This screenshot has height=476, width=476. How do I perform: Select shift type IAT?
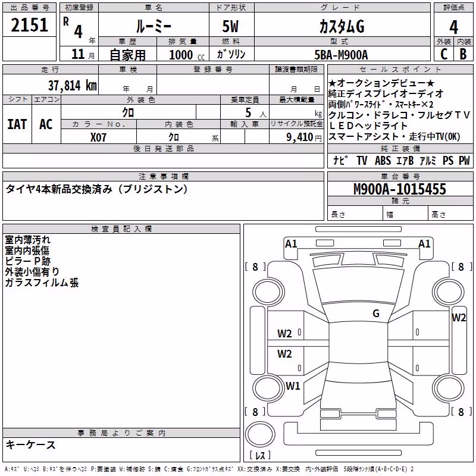point(17,124)
